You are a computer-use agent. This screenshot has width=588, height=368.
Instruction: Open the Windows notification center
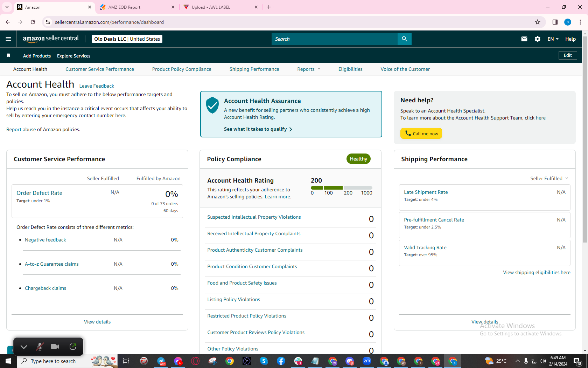(577, 361)
